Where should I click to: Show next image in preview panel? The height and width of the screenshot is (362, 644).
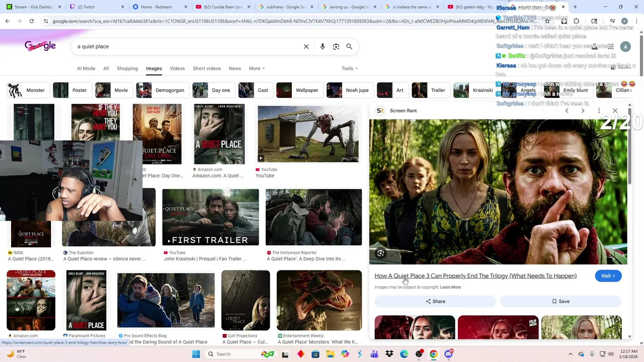[583, 111]
